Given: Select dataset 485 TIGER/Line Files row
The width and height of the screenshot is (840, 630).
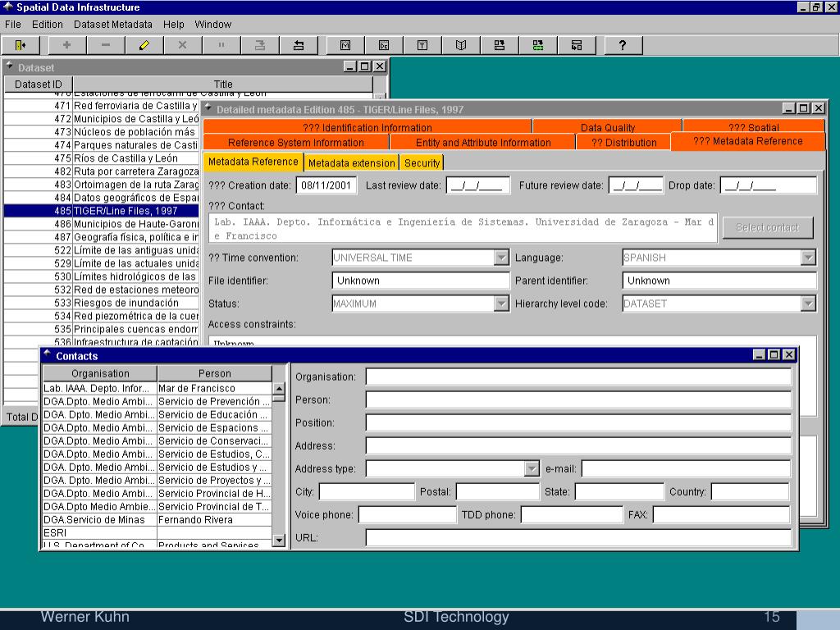Looking at the screenshot, I should pyautogui.click(x=101, y=211).
